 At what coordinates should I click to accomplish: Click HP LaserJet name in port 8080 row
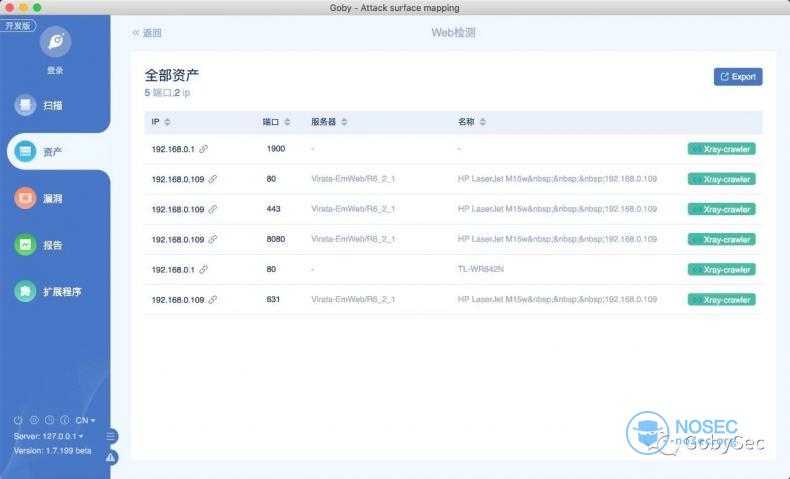pos(557,239)
